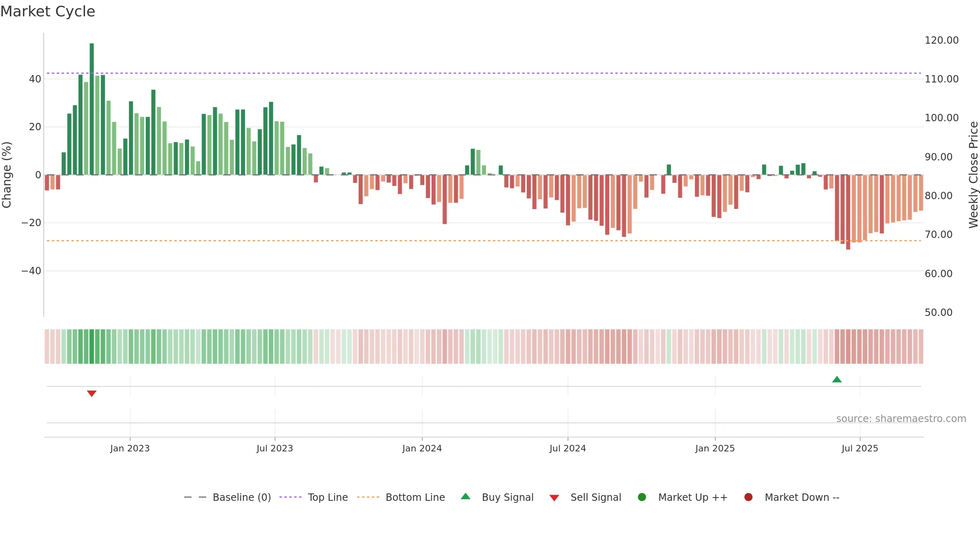980x551 pixels.
Task: Click the 70.00 price axis value
Action: pos(938,234)
